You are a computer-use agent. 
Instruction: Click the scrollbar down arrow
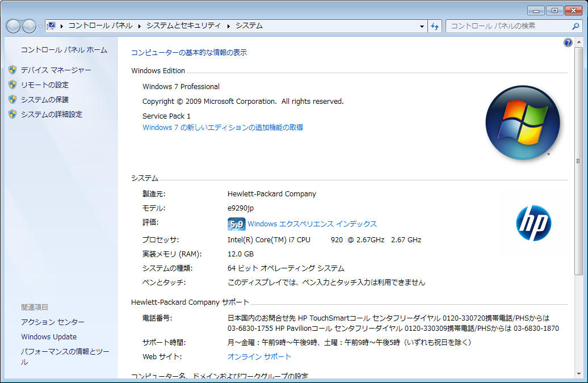[578, 373]
